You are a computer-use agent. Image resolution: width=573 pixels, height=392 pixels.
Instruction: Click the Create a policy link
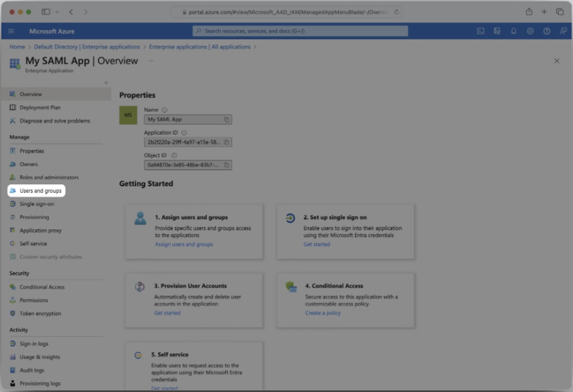tap(323, 313)
